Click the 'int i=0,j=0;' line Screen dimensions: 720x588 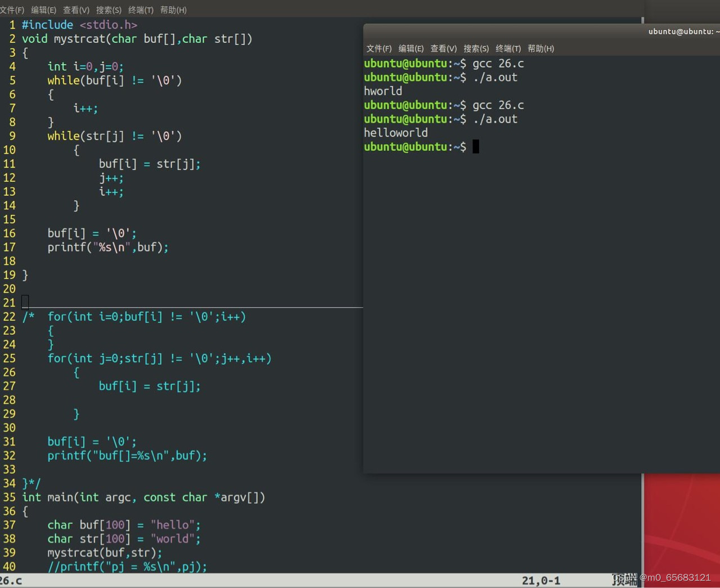point(85,66)
